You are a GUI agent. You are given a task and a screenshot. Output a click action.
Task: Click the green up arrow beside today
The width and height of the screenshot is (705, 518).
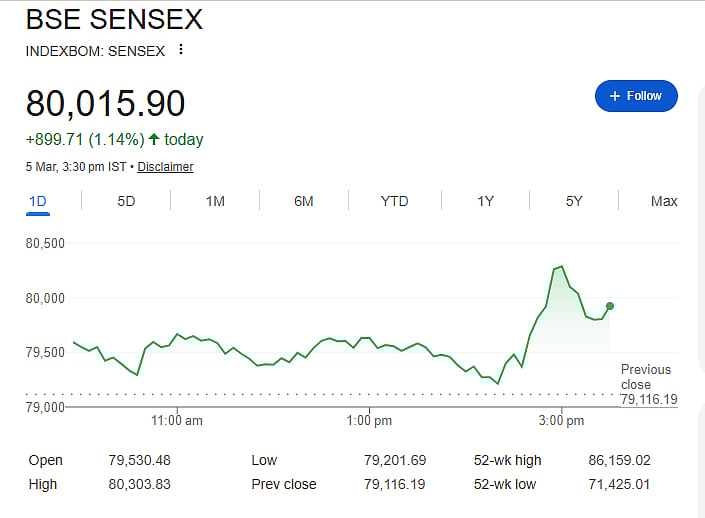point(154,139)
